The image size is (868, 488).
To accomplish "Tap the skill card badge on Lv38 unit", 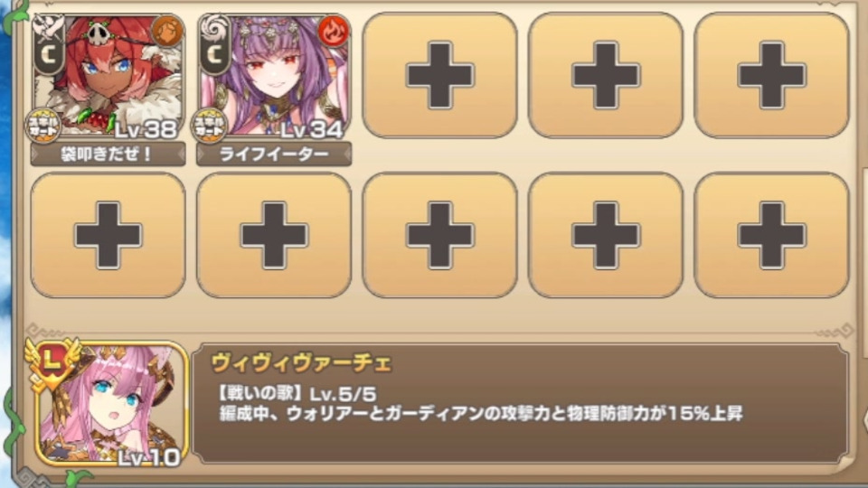I will (43, 127).
